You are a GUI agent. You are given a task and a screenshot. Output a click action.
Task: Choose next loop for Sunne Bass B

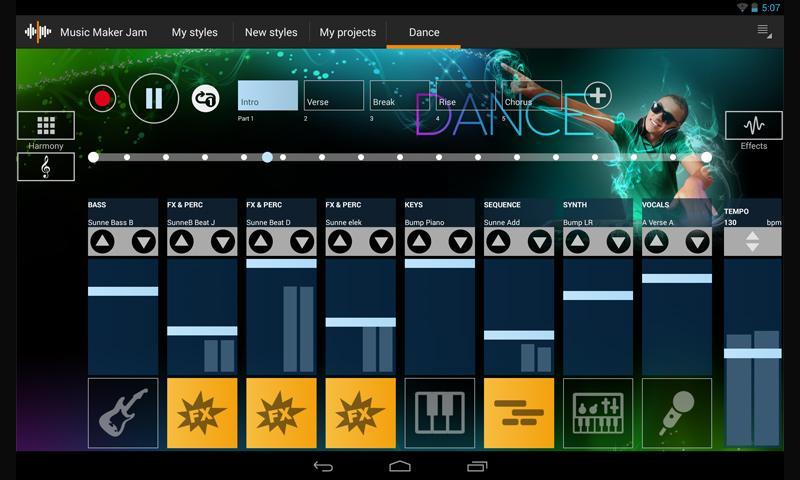144,241
